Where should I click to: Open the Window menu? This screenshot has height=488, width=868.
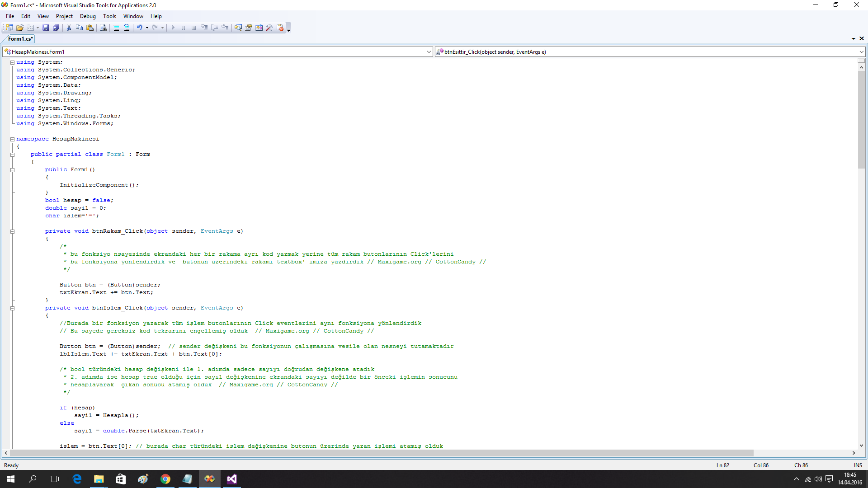tap(133, 16)
